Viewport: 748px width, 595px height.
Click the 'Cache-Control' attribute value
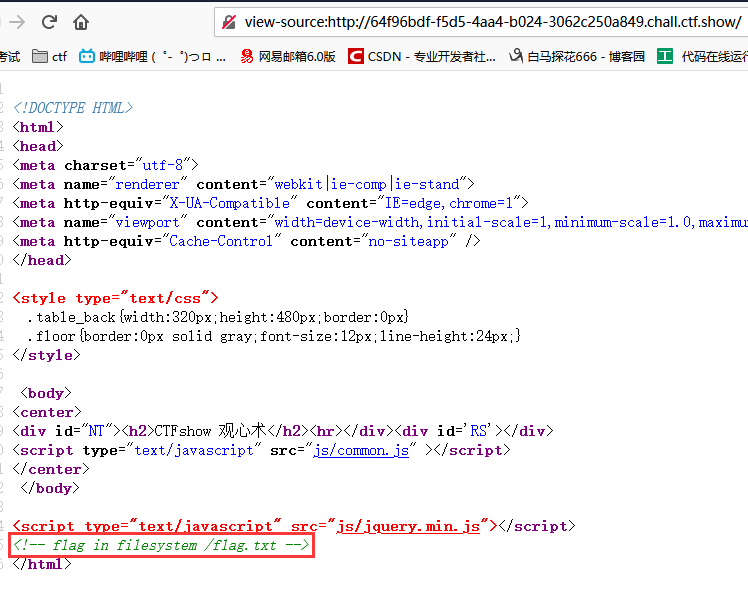(221, 241)
